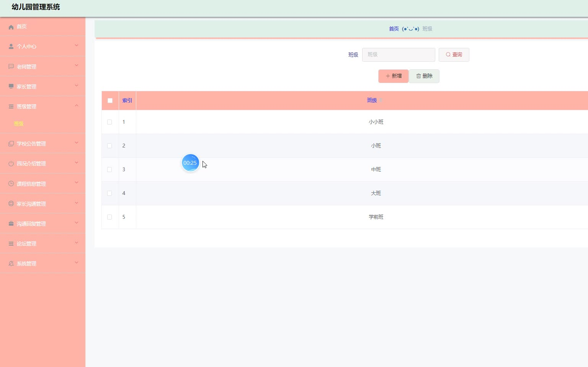
Task: Open the 个人中心 menu item
Action: [42, 46]
